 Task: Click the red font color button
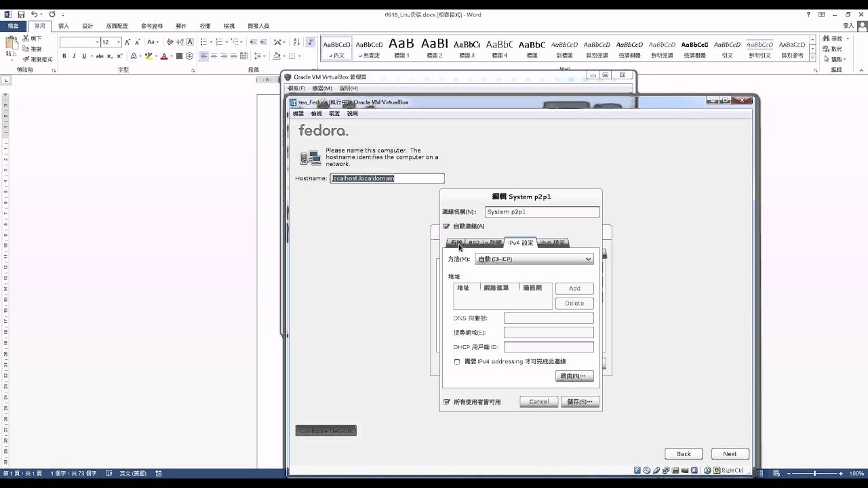click(x=164, y=56)
